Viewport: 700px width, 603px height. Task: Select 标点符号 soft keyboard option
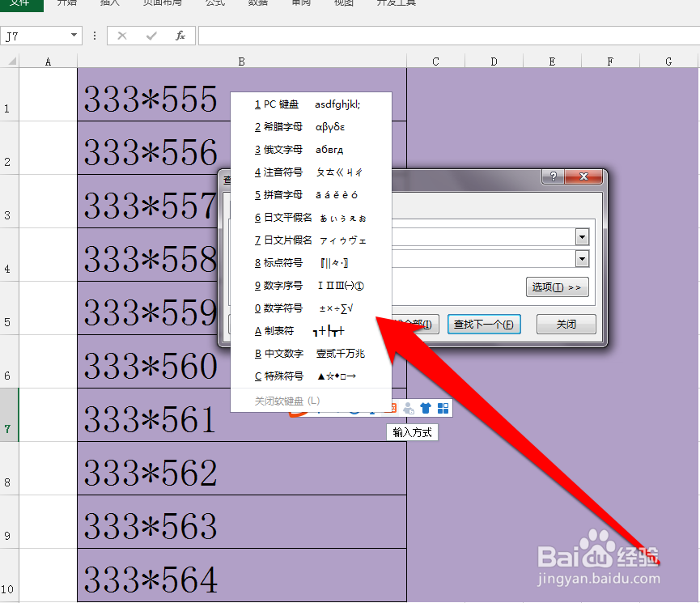coord(311,263)
